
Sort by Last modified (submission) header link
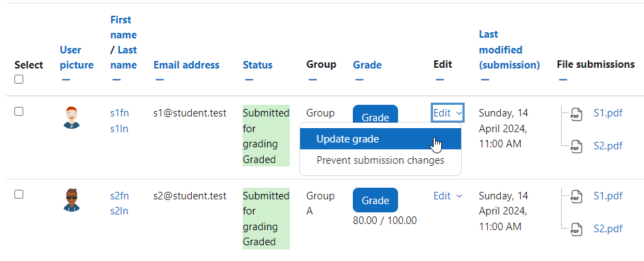pos(509,49)
